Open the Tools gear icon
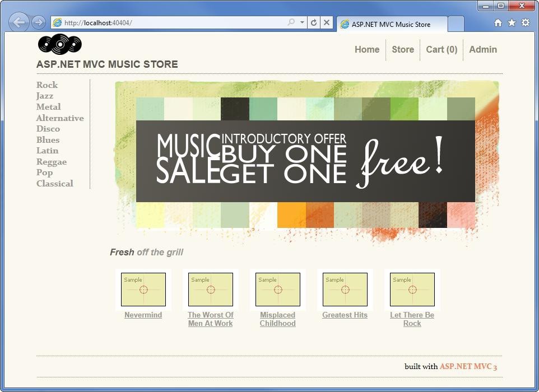The image size is (539, 392). [x=526, y=22]
